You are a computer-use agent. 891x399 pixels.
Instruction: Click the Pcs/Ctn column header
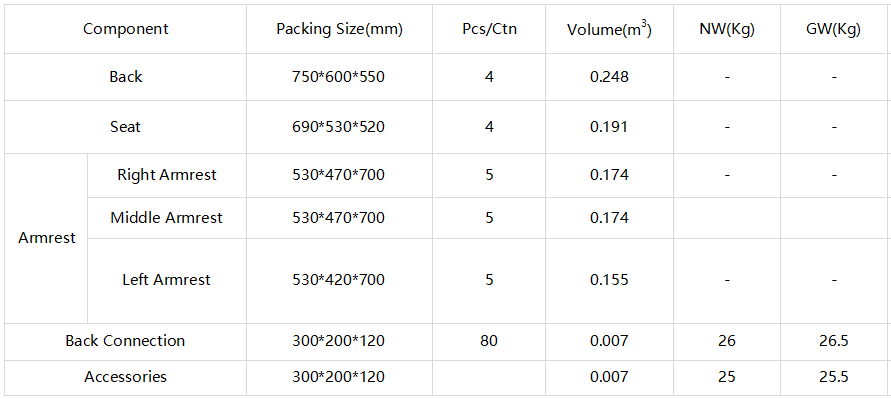(x=489, y=29)
